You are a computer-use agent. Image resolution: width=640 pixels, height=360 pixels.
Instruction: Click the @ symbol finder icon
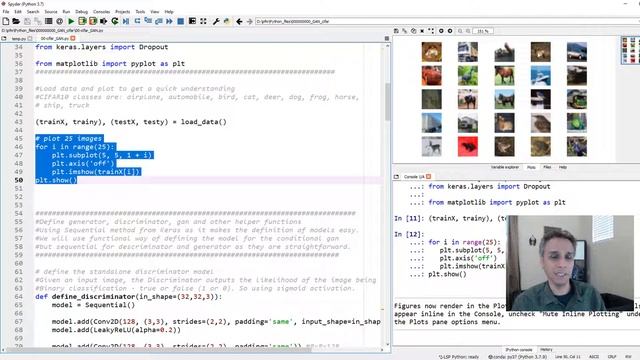tap(60, 21)
